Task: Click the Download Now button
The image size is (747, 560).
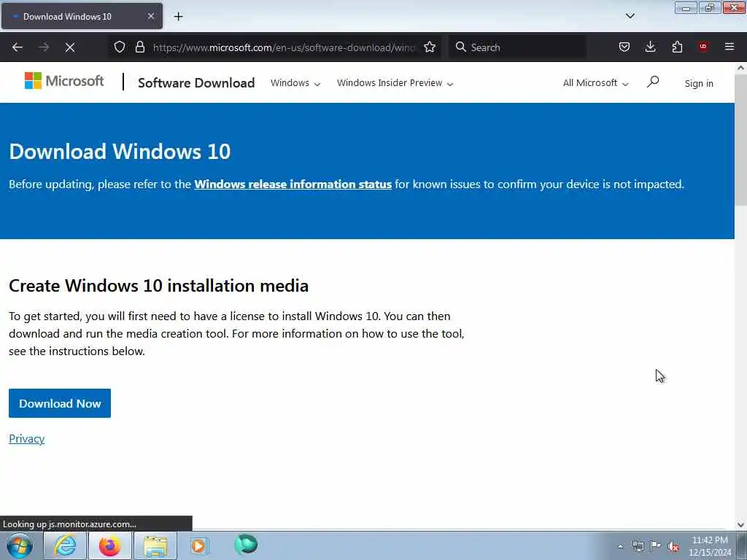Action: (60, 403)
